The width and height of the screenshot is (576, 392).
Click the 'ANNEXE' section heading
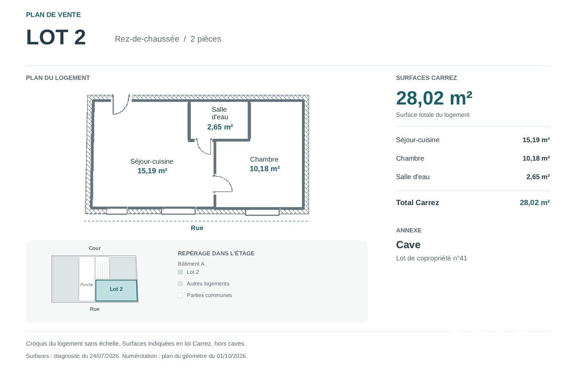(409, 230)
